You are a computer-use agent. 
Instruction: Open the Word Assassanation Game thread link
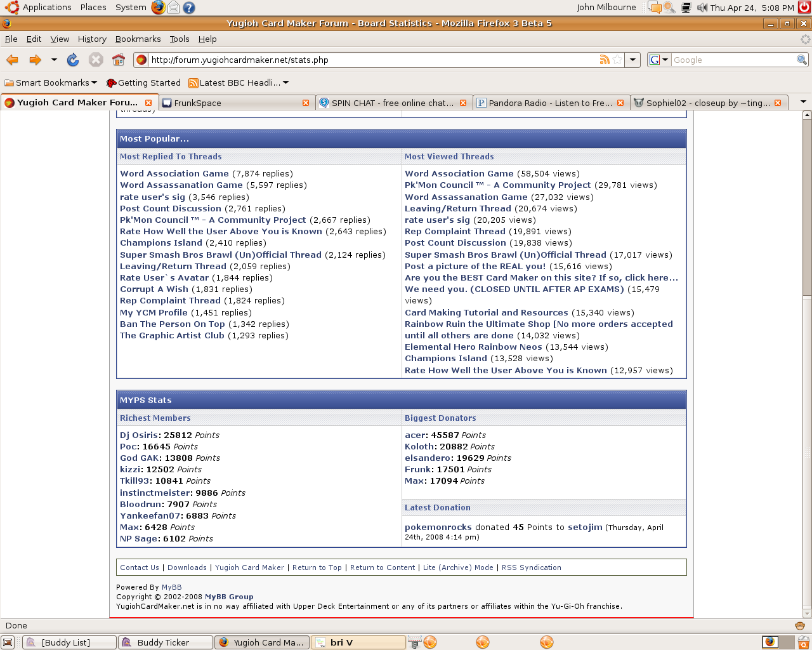tap(181, 185)
